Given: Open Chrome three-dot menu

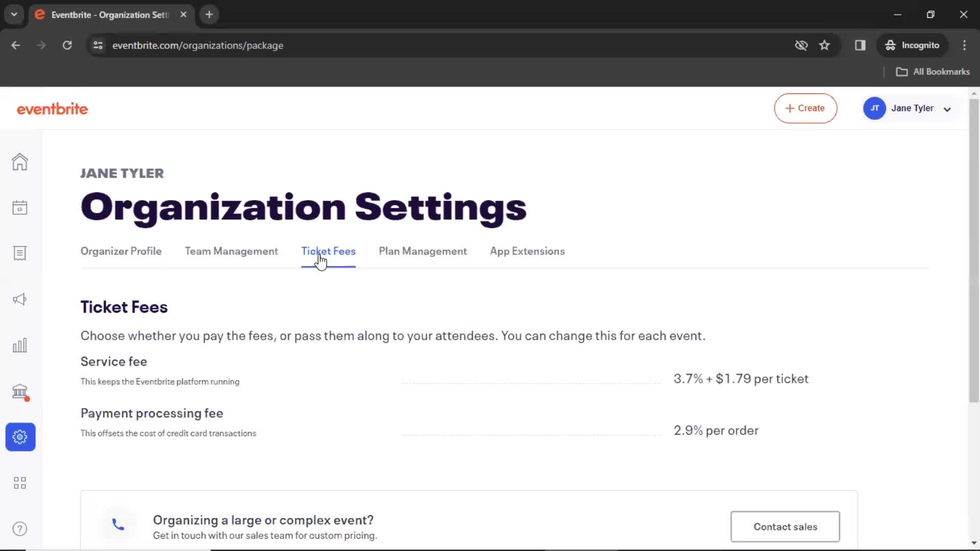Looking at the screenshot, I should (964, 45).
